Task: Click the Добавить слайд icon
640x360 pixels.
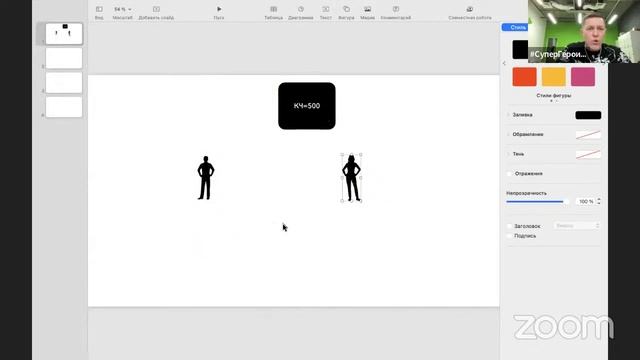Action: [x=156, y=9]
